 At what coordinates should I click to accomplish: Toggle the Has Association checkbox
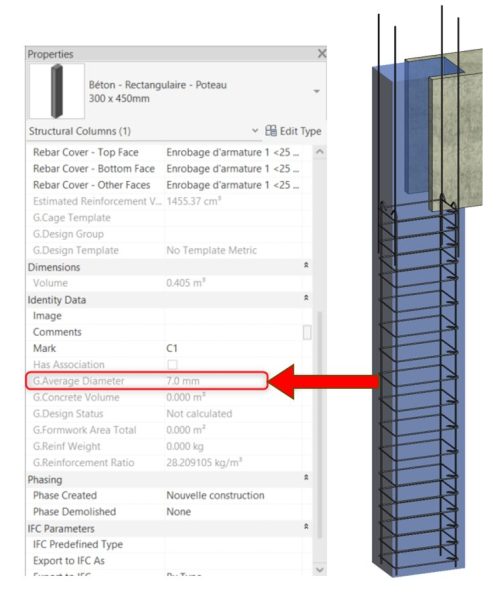172,364
